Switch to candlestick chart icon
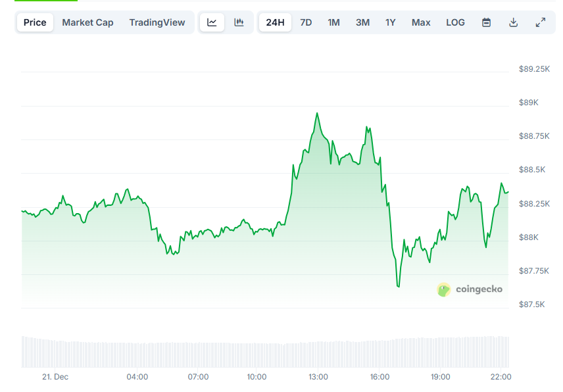 tap(239, 22)
